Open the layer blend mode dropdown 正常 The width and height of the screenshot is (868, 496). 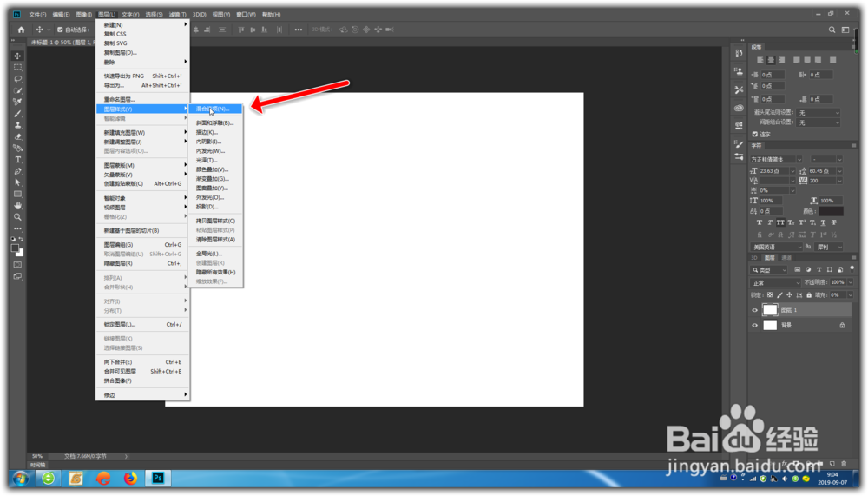(x=775, y=282)
